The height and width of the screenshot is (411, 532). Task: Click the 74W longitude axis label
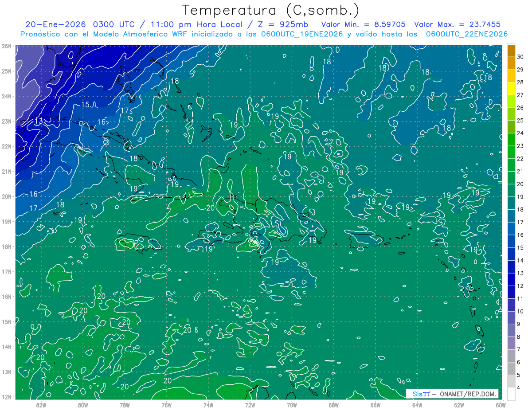208,405
